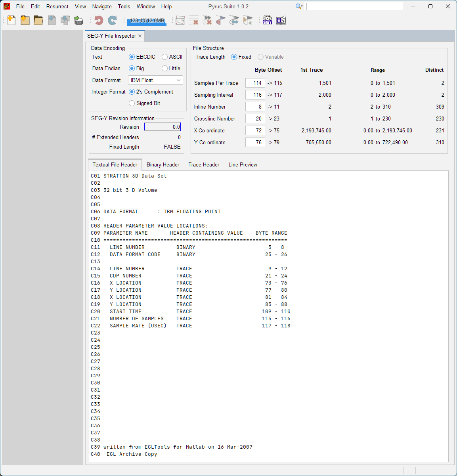Screen dimensions: 457x476
Task: Minimize the inspector panel with dash icon
Action: [450, 36]
